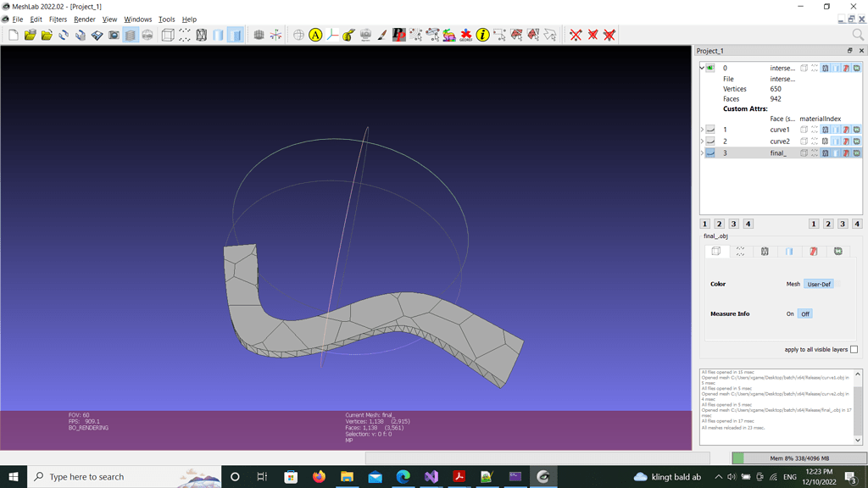The width and height of the screenshot is (868, 488).
Task: Toggle Points rendering in the main toolbar
Action: click(184, 35)
